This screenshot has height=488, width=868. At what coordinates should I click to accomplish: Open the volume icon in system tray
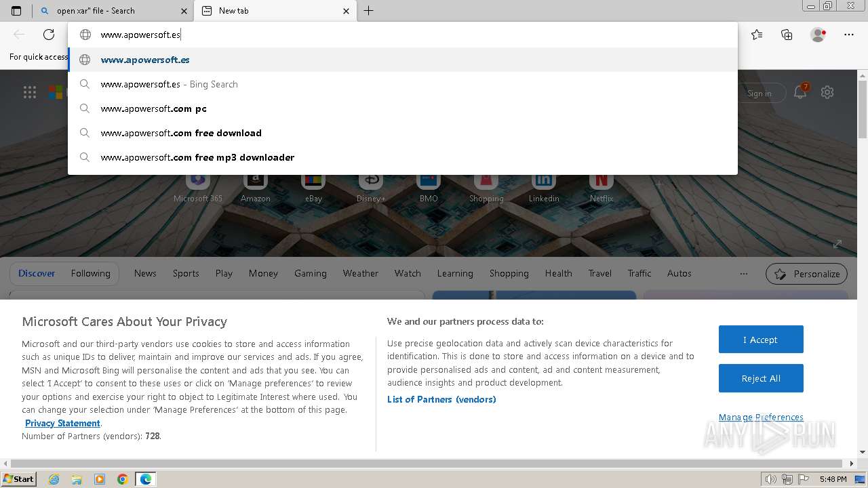pos(771,479)
